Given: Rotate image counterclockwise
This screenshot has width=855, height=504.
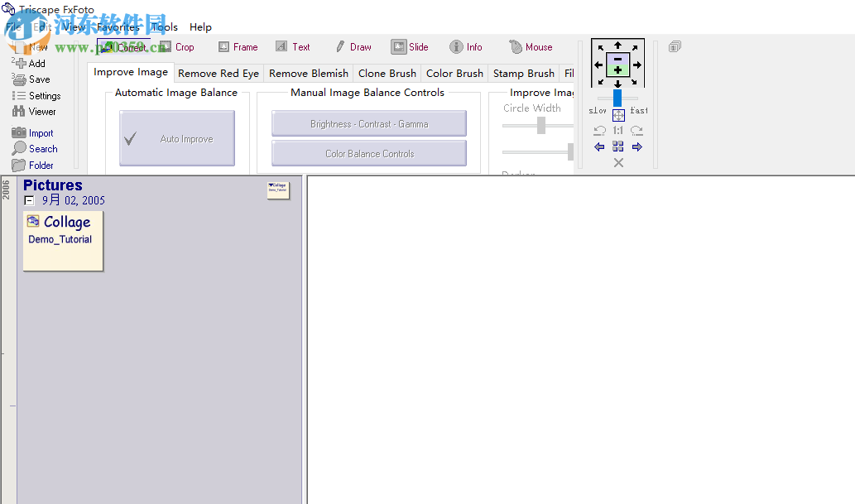Looking at the screenshot, I should pyautogui.click(x=600, y=131).
